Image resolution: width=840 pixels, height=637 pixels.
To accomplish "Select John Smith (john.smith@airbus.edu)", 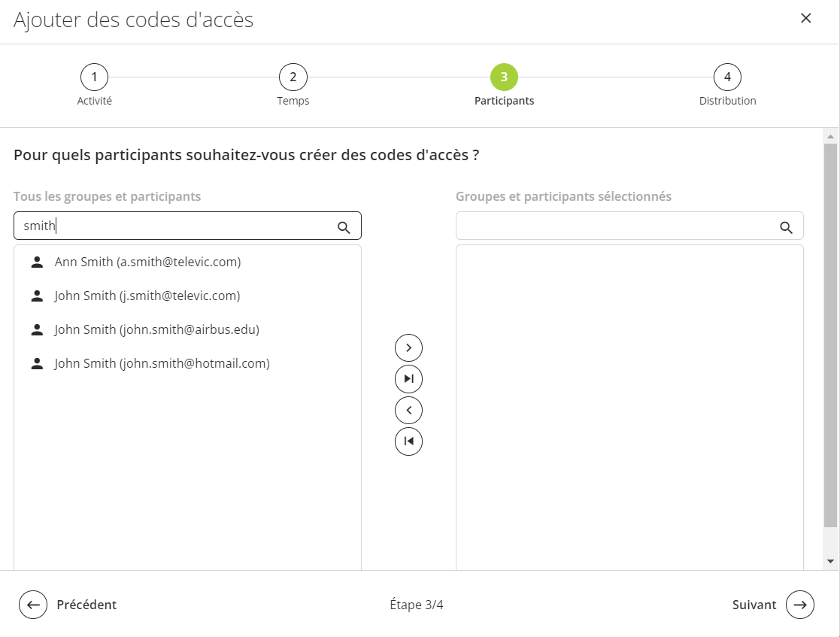I will [187, 329].
